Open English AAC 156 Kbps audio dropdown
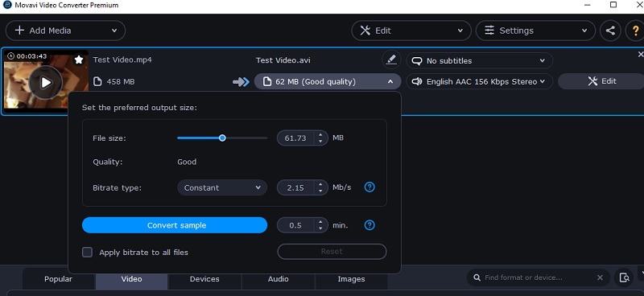The width and height of the screenshot is (644, 296). click(x=479, y=81)
